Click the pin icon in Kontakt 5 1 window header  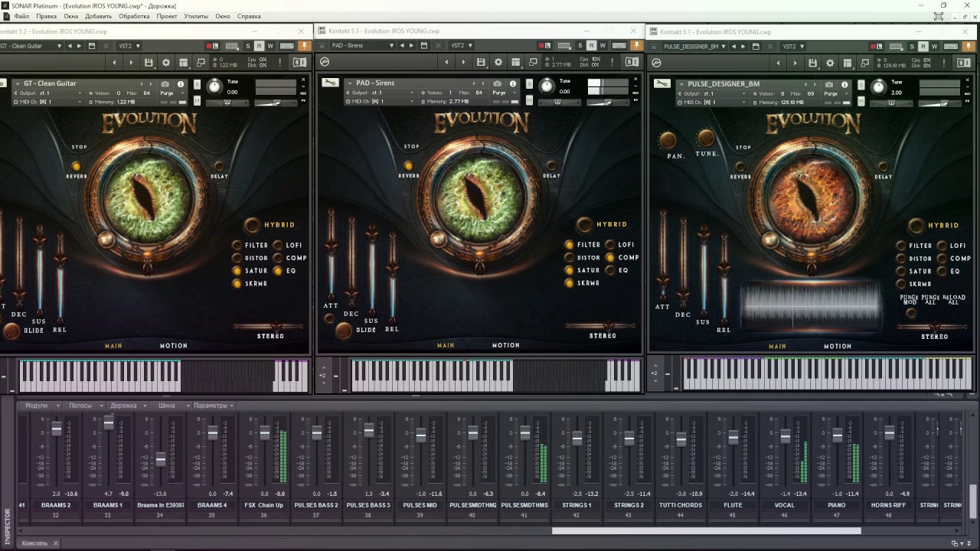(x=968, y=46)
